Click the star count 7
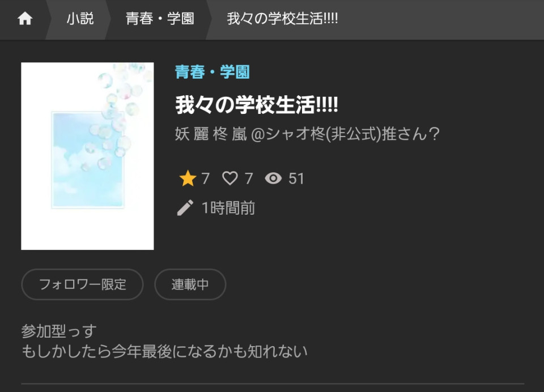 pyautogui.click(x=205, y=178)
